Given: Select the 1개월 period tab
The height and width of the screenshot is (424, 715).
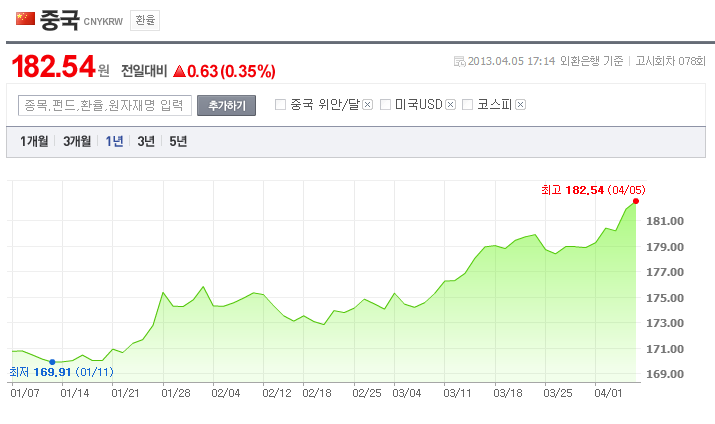Looking at the screenshot, I should tap(34, 141).
